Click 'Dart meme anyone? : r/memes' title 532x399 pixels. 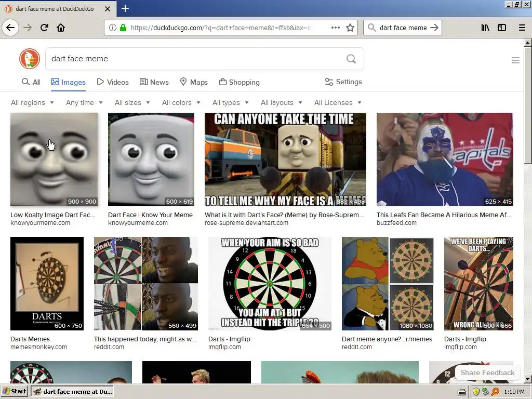click(x=387, y=339)
